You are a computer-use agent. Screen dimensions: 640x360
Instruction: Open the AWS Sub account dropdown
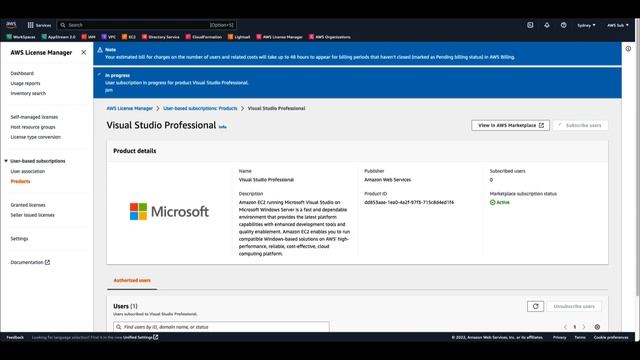618,25
